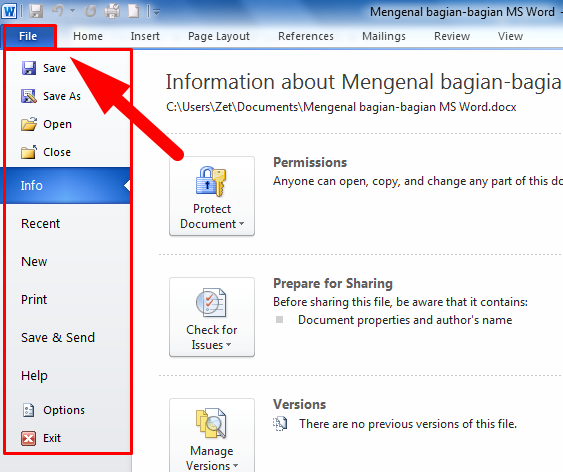Click 'Information about Mengenal' page title
This screenshot has height=472, width=563.
tap(364, 82)
